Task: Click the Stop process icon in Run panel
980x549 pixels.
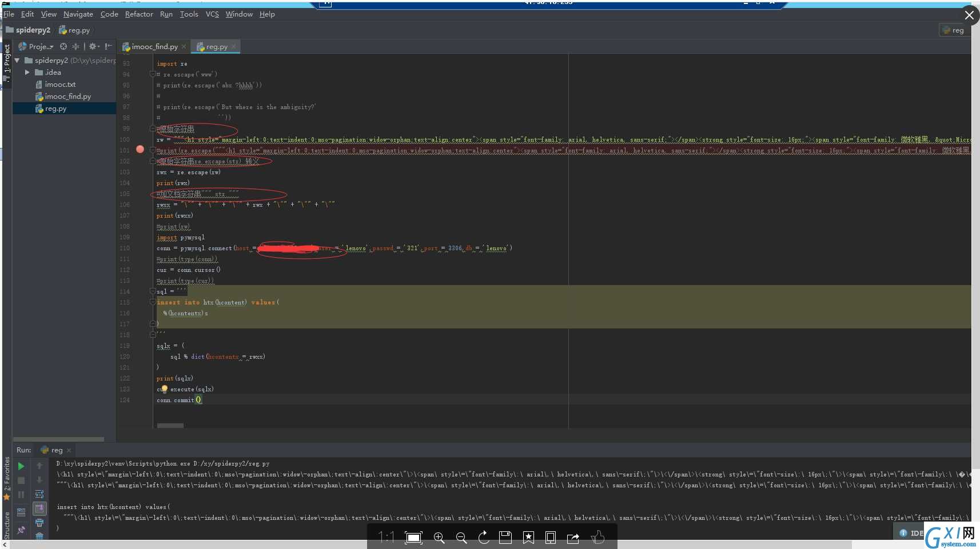Action: [21, 480]
